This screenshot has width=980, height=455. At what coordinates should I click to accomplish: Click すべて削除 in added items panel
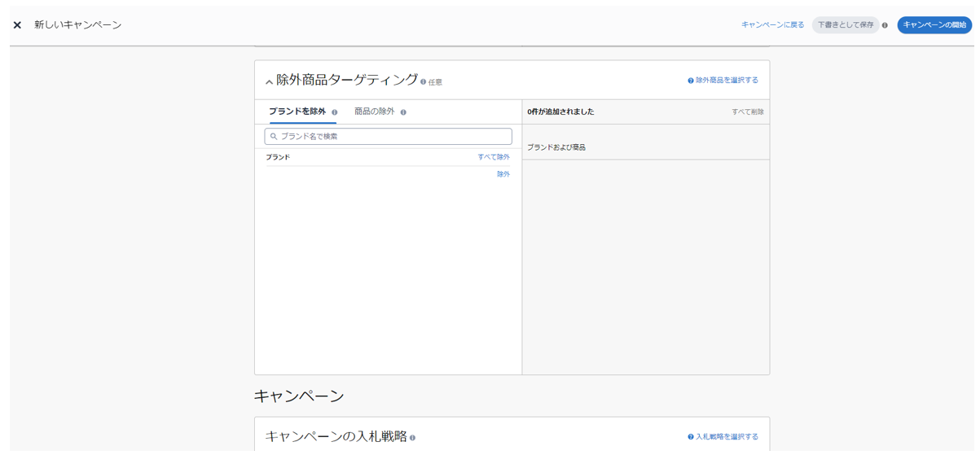748,112
